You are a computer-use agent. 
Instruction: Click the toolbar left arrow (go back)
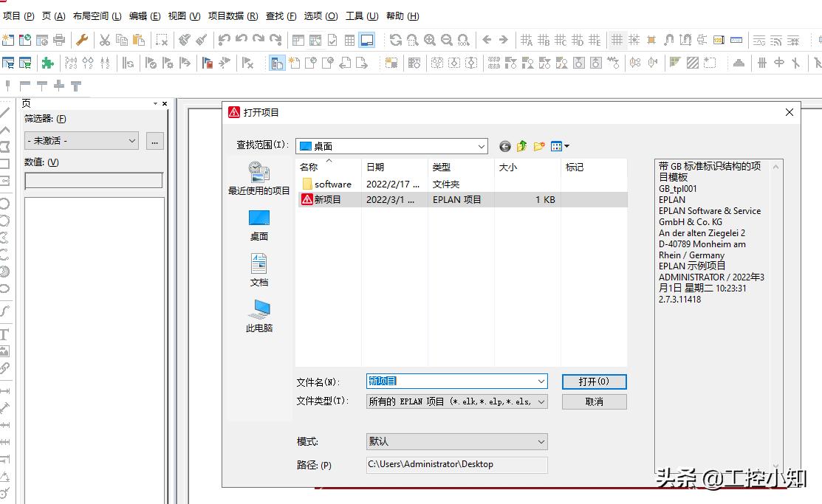487,40
